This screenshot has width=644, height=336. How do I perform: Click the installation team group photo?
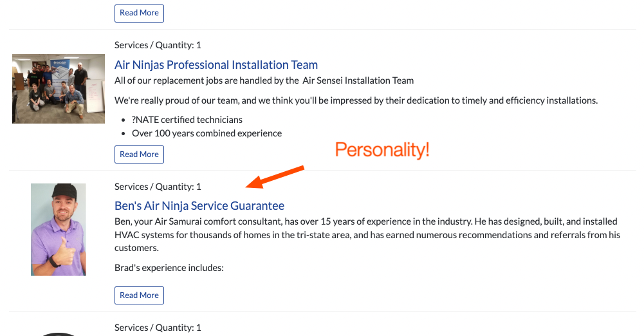click(x=59, y=89)
